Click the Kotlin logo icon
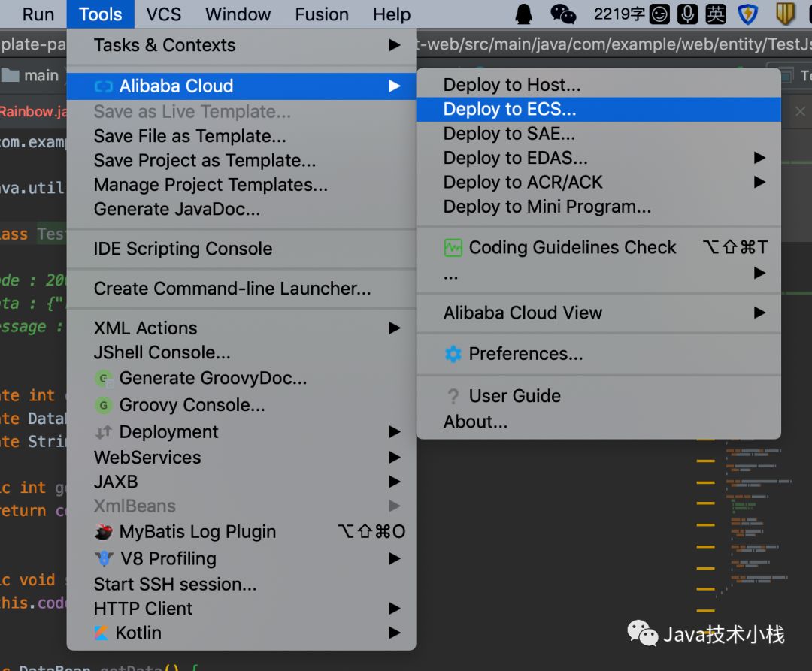 (x=101, y=633)
